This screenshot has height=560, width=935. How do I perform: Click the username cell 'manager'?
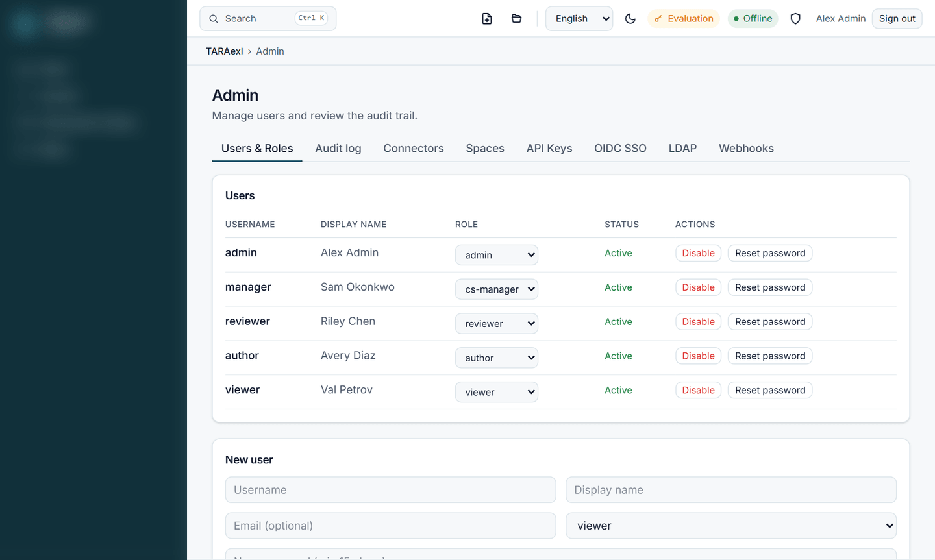[248, 287]
